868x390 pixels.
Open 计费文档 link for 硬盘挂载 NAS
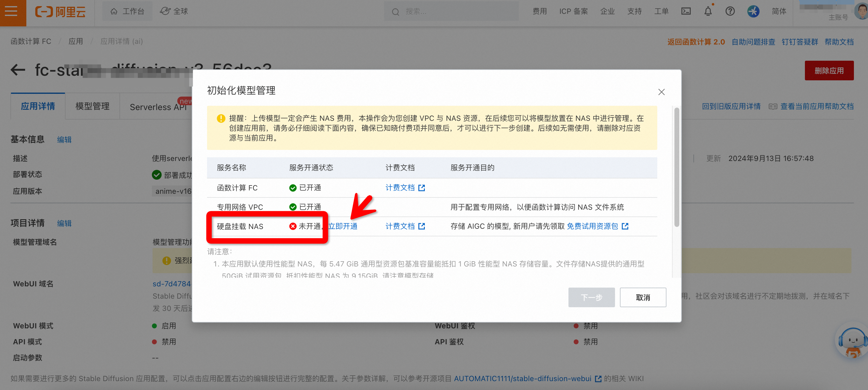tap(405, 226)
